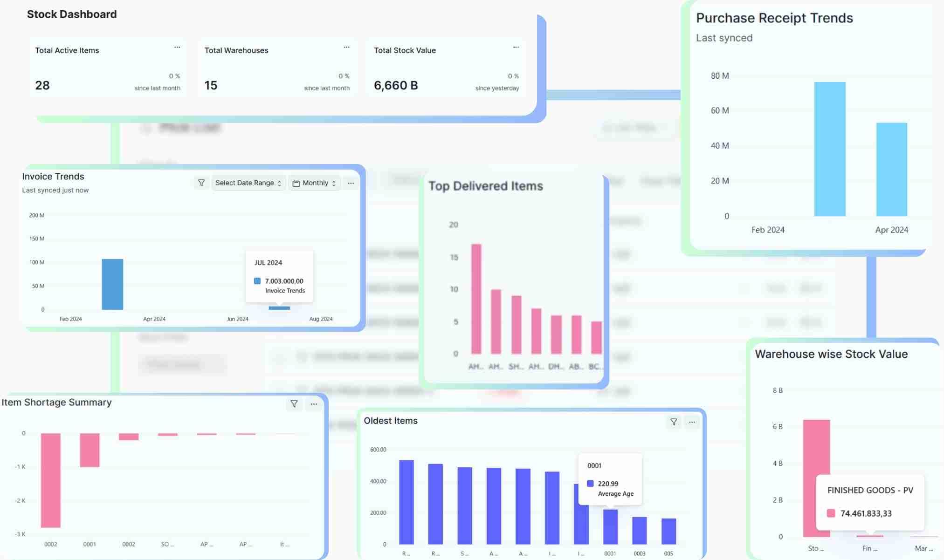Click the tallest Purchase Receipt Trends bar
The height and width of the screenshot is (560, 944).
[829, 149]
